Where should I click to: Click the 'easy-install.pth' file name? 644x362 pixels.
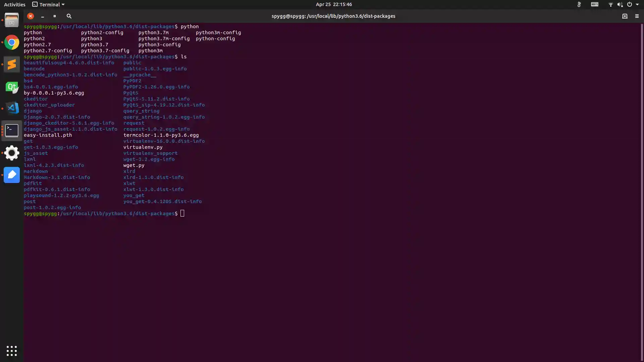(48, 135)
